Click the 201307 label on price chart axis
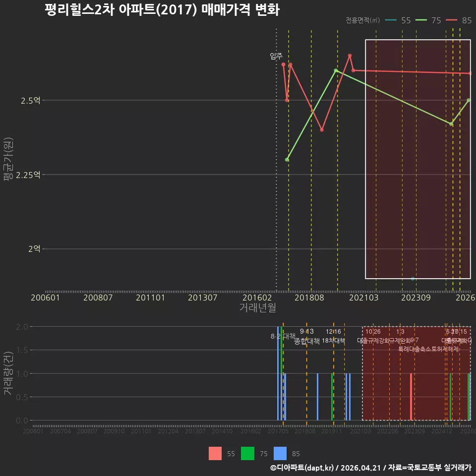The image size is (476, 476). (x=202, y=297)
